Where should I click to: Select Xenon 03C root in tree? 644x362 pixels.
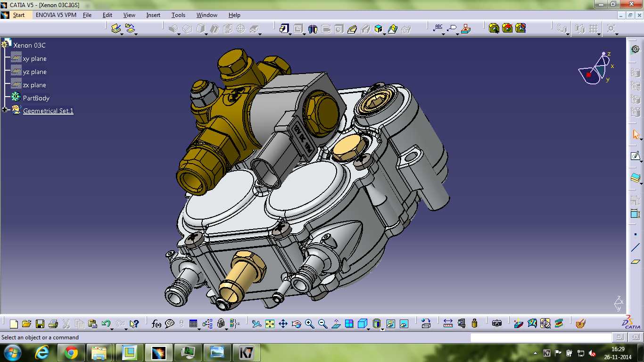(x=29, y=45)
